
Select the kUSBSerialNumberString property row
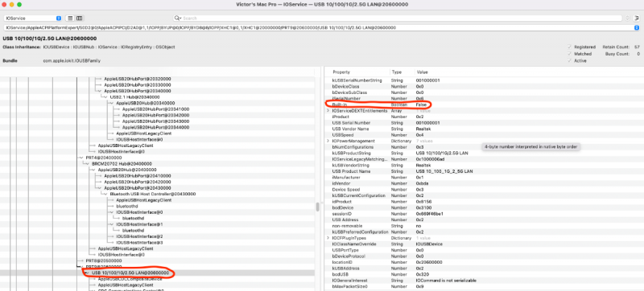click(484, 80)
